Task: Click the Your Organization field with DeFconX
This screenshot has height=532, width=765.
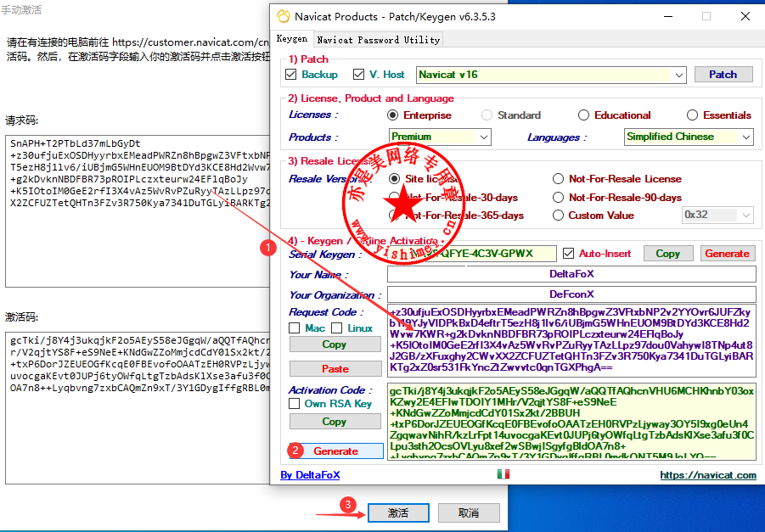Action: tap(571, 294)
